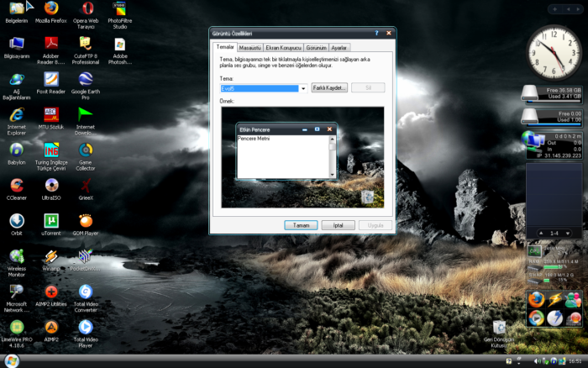Click Windows Media Player sidebar launcher icon
Screen dimensions: 588x368
pos(536,318)
